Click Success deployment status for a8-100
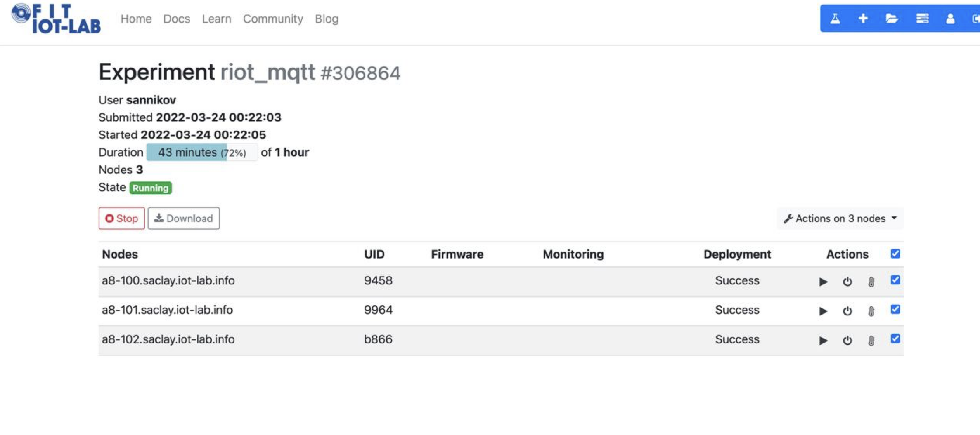This screenshot has width=980, height=435. (737, 280)
